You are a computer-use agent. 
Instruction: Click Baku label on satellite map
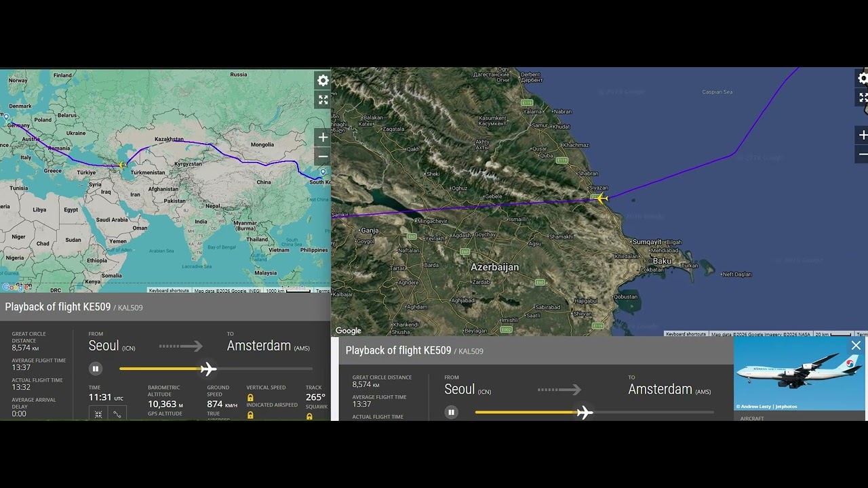pos(662,261)
